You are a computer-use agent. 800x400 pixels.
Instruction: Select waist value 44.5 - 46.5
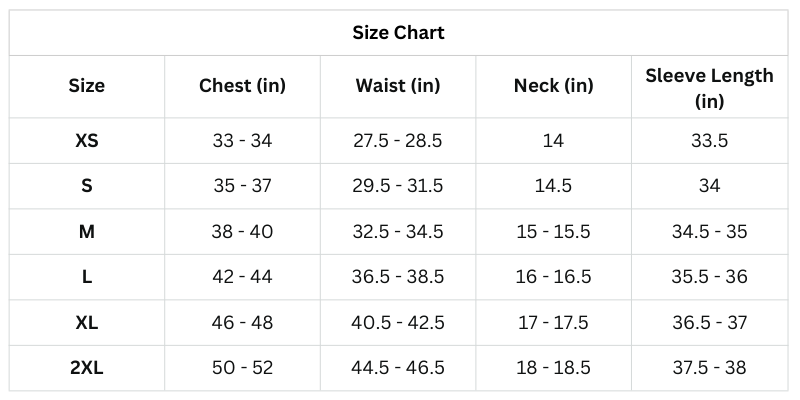[x=398, y=368]
